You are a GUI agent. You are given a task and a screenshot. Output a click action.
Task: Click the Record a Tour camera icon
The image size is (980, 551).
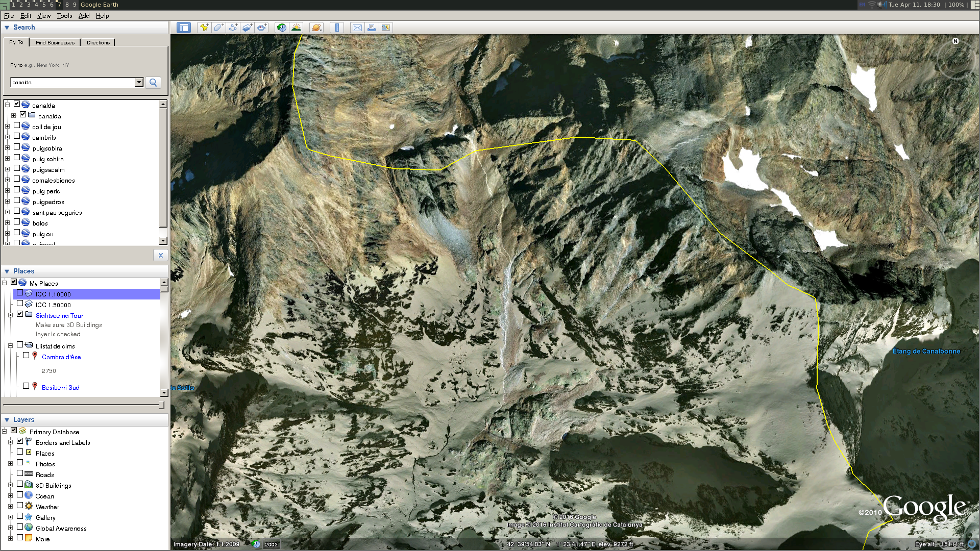click(261, 28)
